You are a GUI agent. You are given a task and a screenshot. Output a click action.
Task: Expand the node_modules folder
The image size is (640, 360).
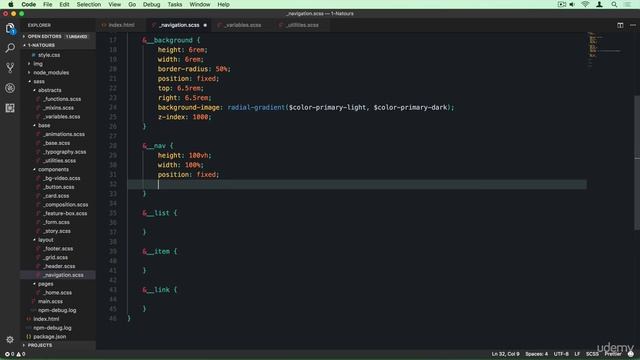point(51,73)
